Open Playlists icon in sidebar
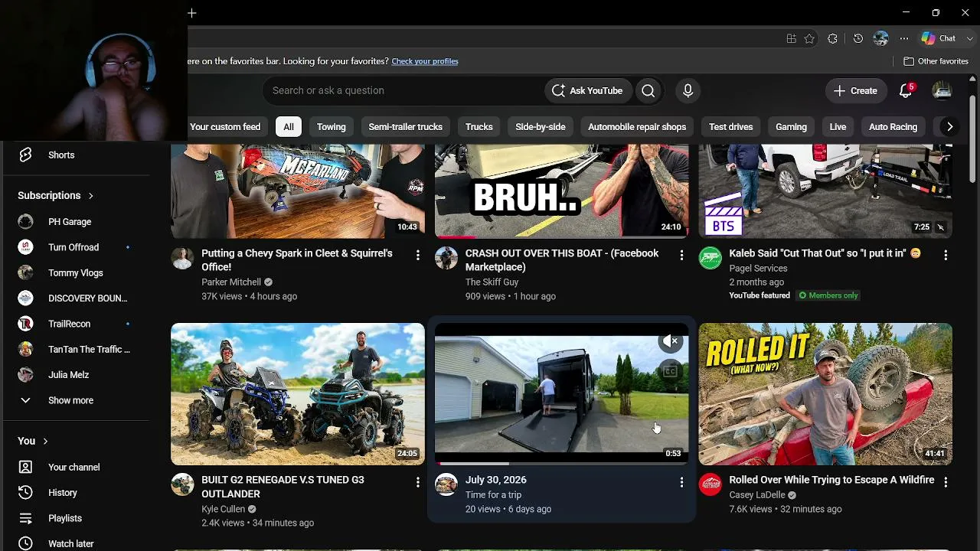The height and width of the screenshot is (551, 980). click(x=25, y=518)
